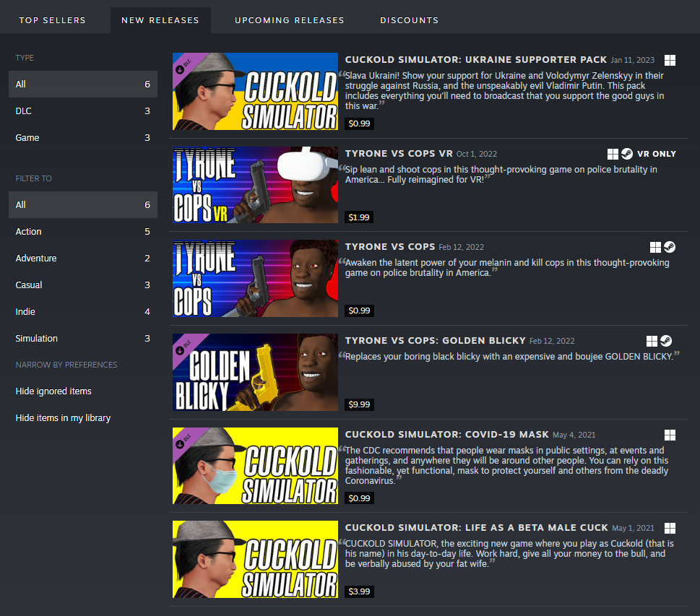Open the Upcoming Releases tab
The width and height of the screenshot is (700, 616).
pos(289,20)
